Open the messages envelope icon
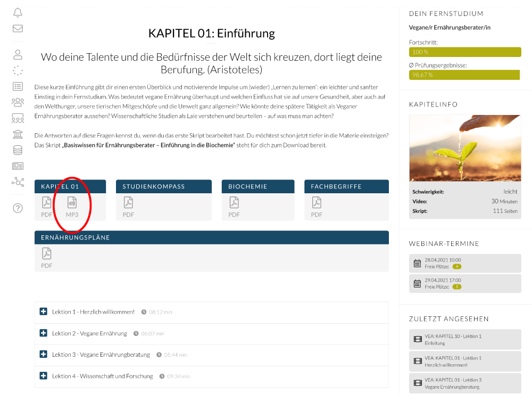532x394 pixels. 18,29
